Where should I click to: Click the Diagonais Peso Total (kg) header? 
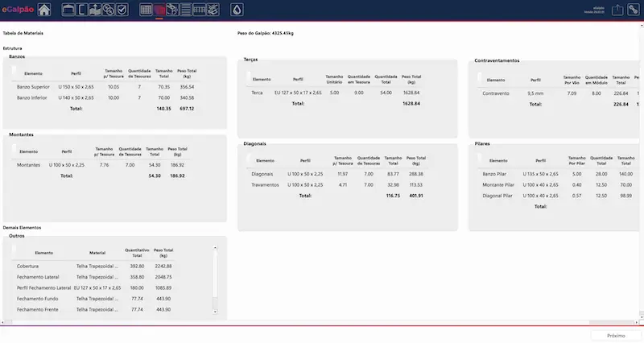tap(416, 160)
